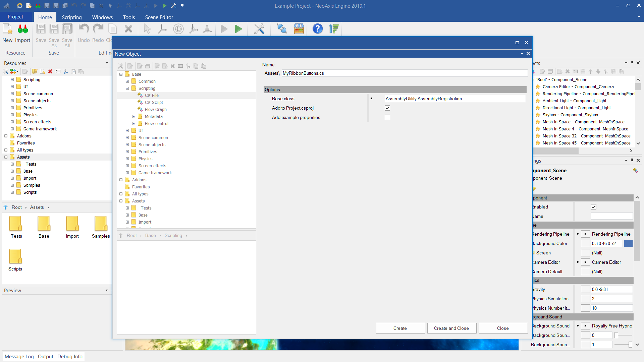The height and width of the screenshot is (362, 644).
Task: Click the red Delete icon in Resources toolbar
Action: pyautogui.click(x=50, y=71)
